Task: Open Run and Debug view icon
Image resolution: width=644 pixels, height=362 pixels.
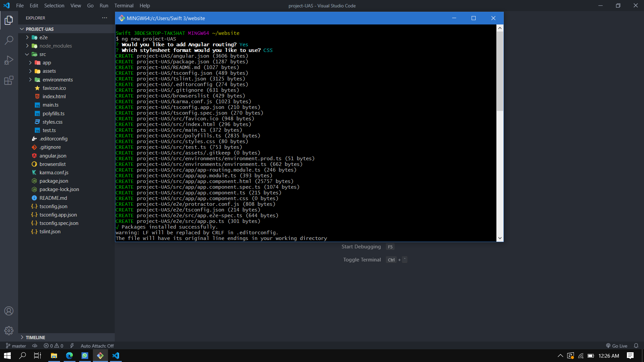Action: click(9, 60)
